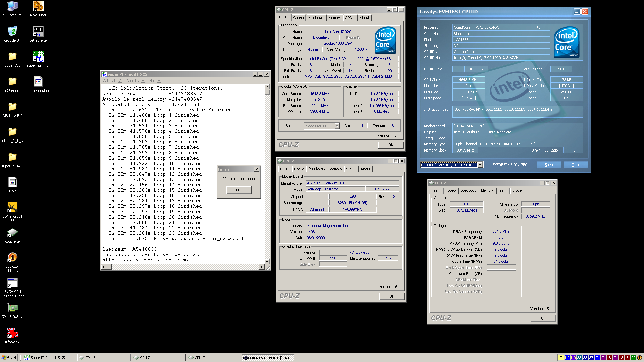Screen dimensions: 644x362
Task: Select the setfsb.exe desktop icon
Action: coord(38,34)
